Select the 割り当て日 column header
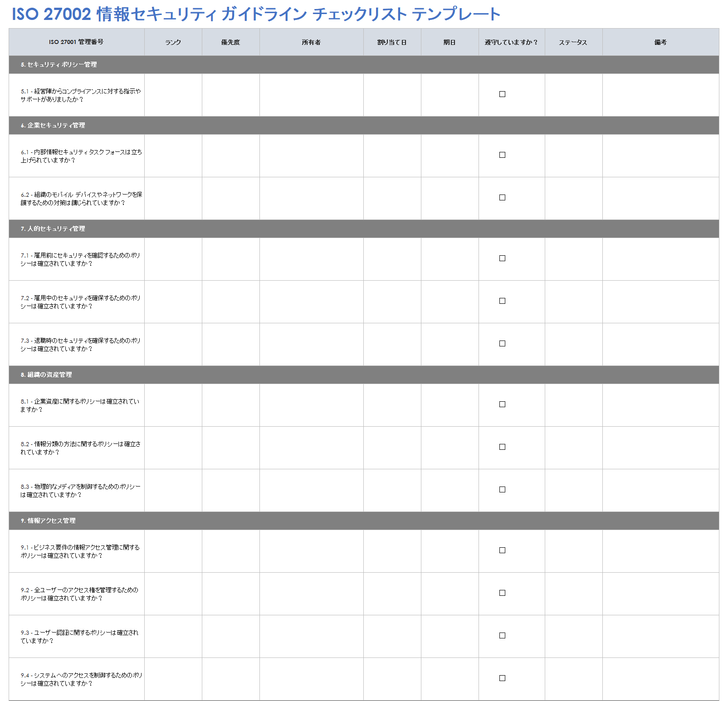This screenshot has height=701, width=728. coord(392,42)
